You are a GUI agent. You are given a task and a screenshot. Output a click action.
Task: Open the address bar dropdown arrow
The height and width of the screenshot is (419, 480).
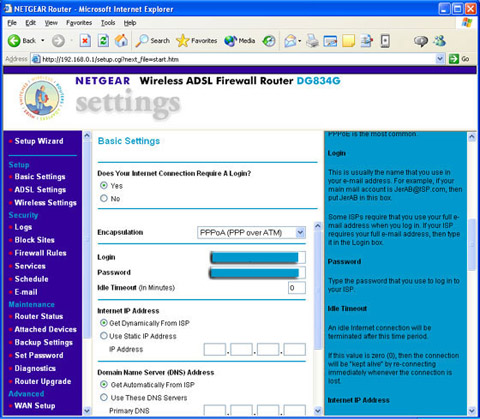tap(440, 59)
